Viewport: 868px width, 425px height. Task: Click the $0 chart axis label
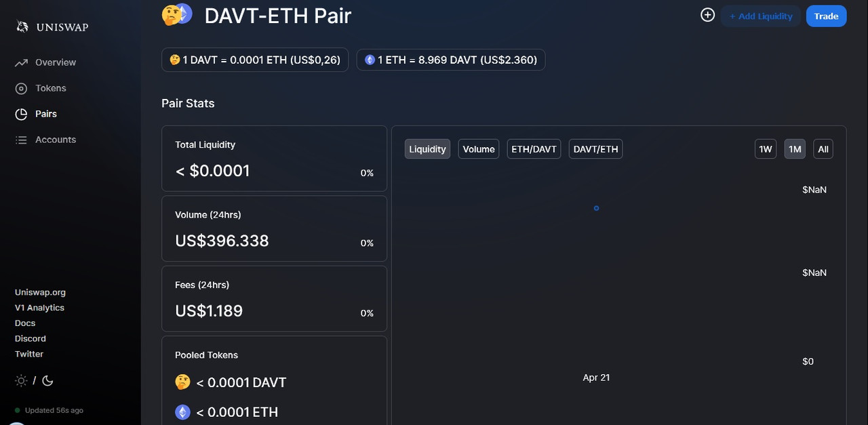(808, 361)
